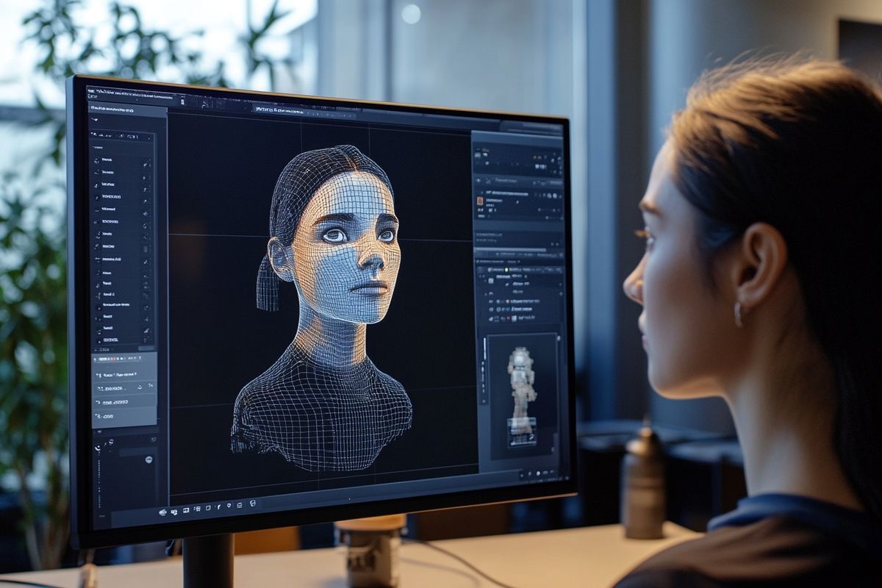This screenshot has height=588, width=882.
Task: Toggle the round switch in lower-left panel
Action: tap(149, 459)
